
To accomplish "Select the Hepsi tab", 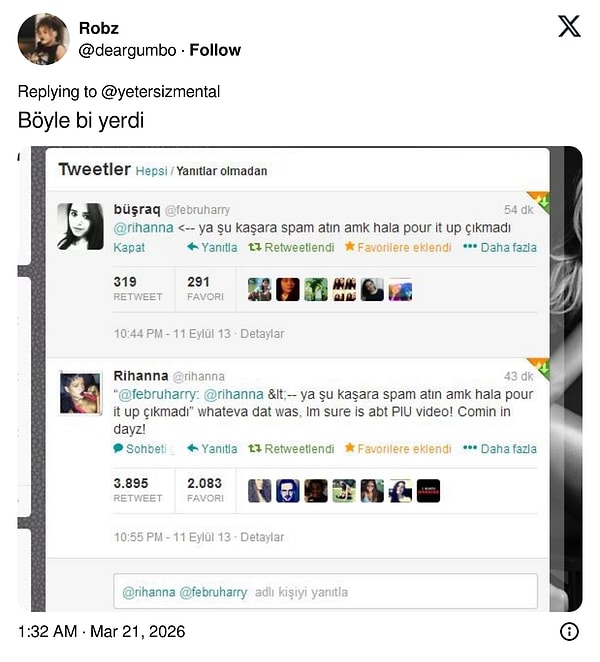I will click(152, 171).
